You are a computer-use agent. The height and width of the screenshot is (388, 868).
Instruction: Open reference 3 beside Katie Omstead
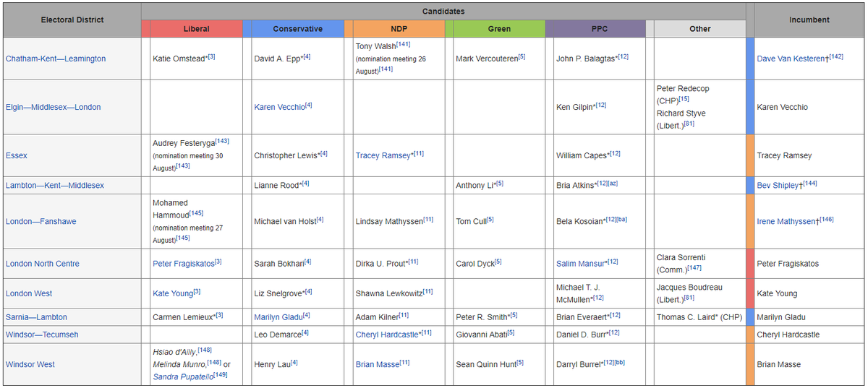point(211,56)
